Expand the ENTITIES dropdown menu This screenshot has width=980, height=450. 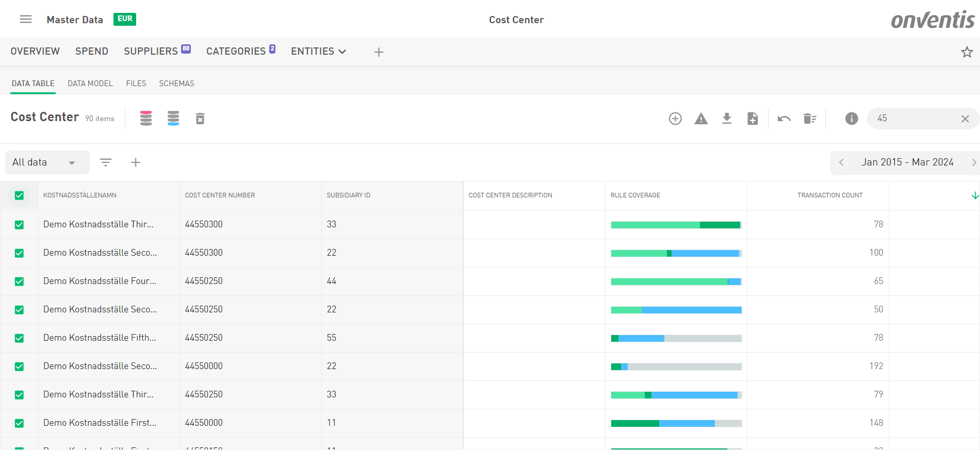318,52
